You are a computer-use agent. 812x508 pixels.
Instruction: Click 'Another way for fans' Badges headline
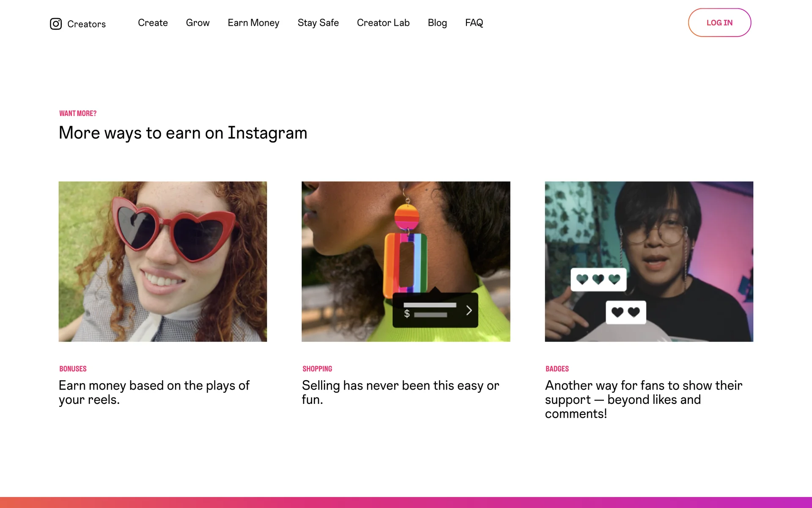643,399
